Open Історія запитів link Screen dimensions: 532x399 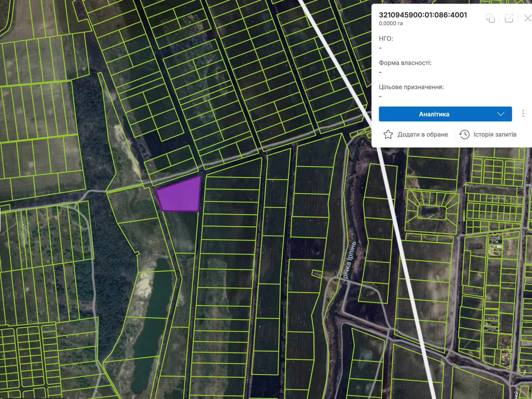(495, 134)
